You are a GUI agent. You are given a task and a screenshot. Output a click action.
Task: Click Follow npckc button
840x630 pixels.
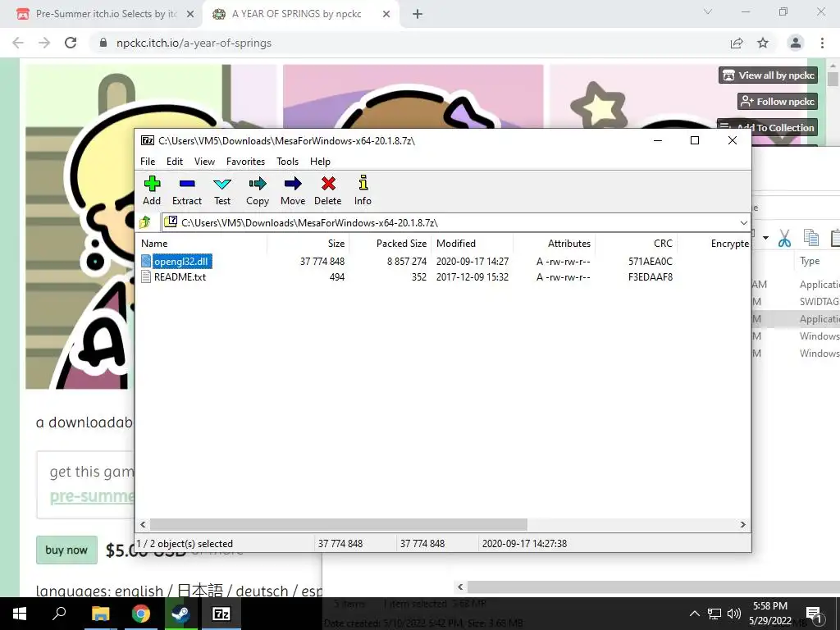[778, 101]
